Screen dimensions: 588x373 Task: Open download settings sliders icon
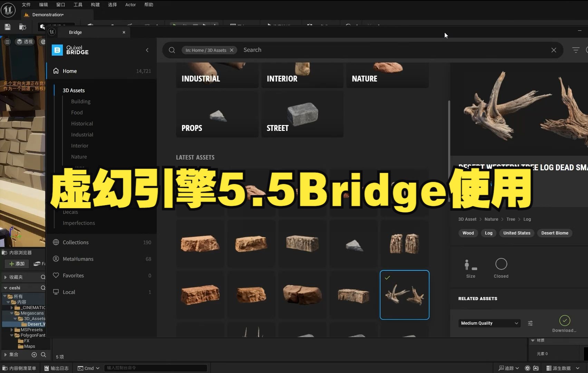click(530, 323)
